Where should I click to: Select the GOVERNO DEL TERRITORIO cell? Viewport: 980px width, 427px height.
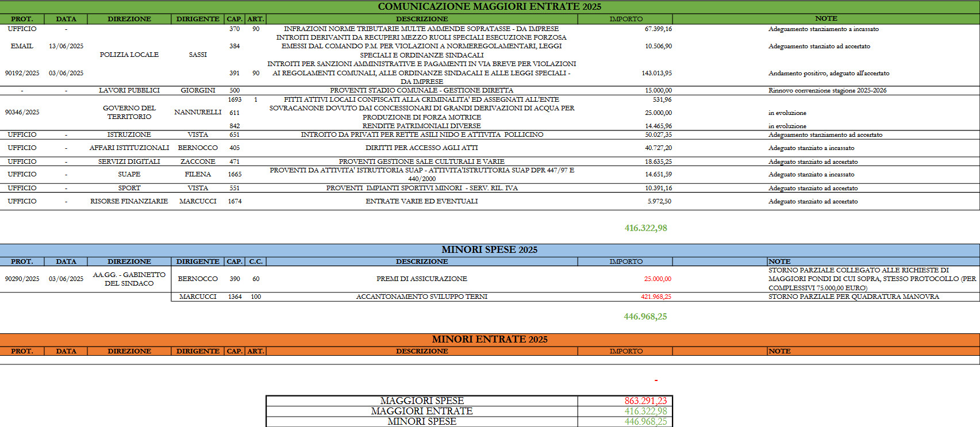pos(129,112)
